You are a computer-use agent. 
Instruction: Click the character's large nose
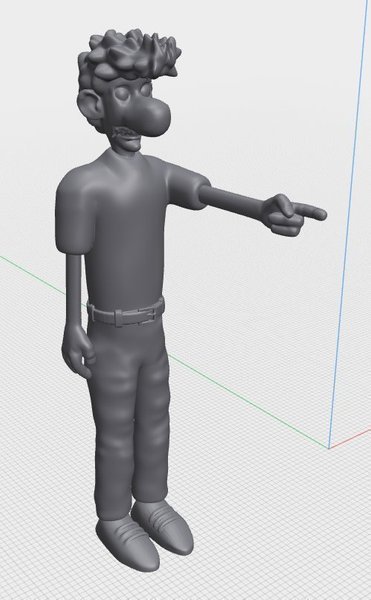tap(154, 119)
